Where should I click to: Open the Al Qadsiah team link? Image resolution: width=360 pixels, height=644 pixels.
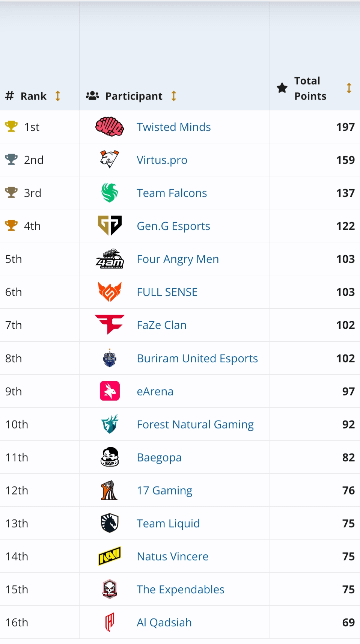[164, 622]
